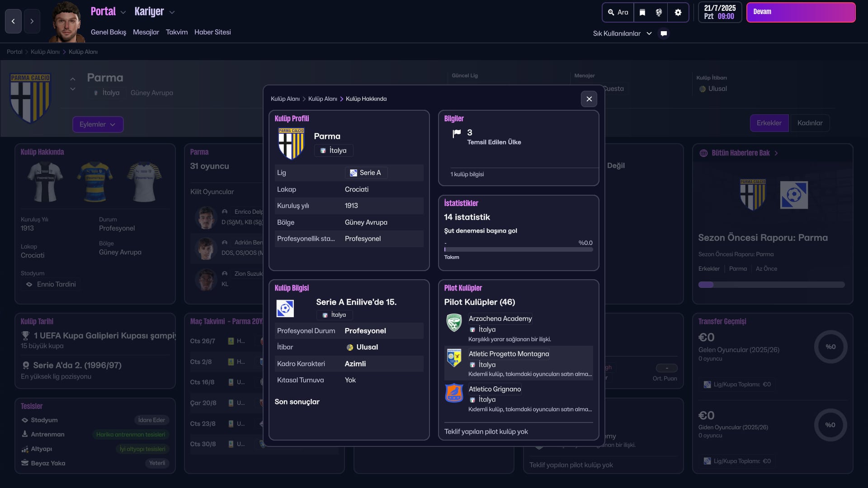The height and width of the screenshot is (488, 868).
Task: Open settings gear icon
Action: 678,13
